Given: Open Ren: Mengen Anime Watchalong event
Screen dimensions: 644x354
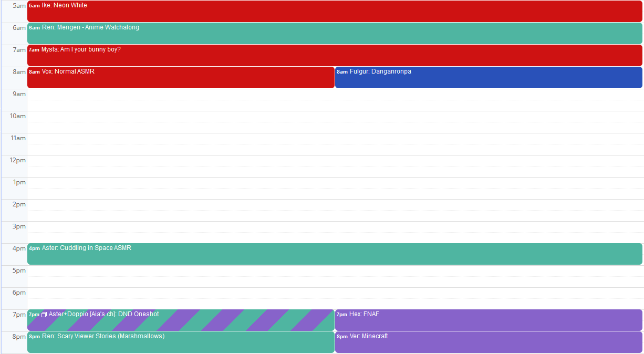Looking at the screenshot, I should pos(335,33).
